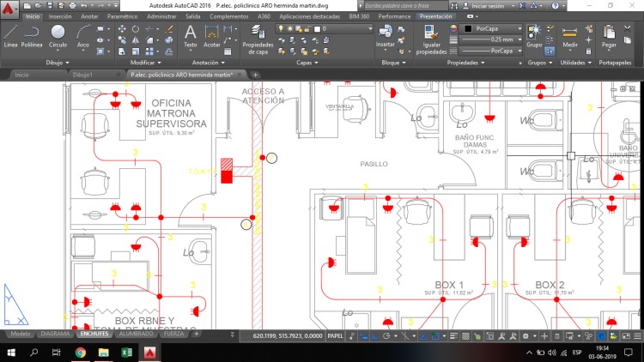Open the Anotar ribbon tab
Screen dimensions: 644x362
coord(89,16)
